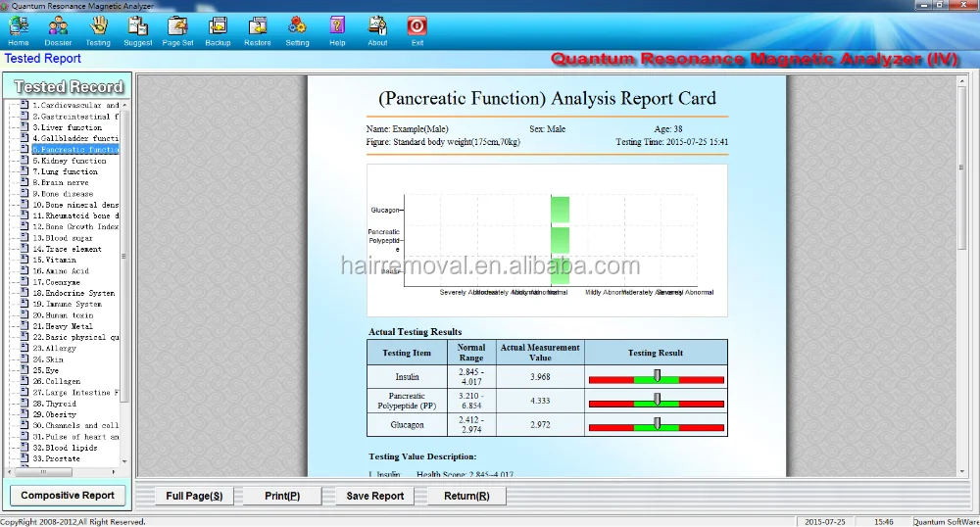Image resolution: width=980 pixels, height=527 pixels.
Task: Open the Suggest toolbar icon
Action: pos(138,31)
